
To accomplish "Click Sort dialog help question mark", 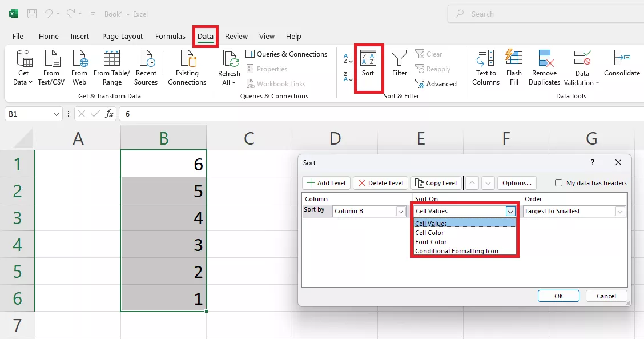I will point(592,162).
